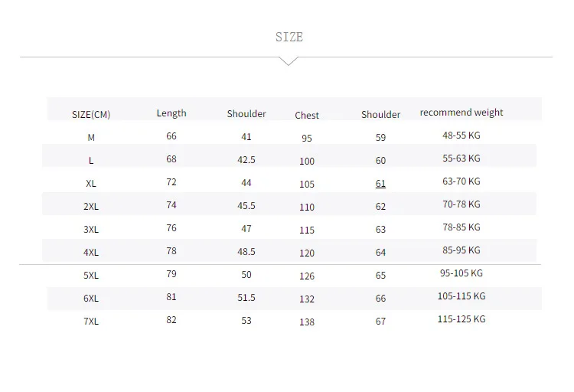
Task: Select the 4XL size label
Action: tap(91, 253)
